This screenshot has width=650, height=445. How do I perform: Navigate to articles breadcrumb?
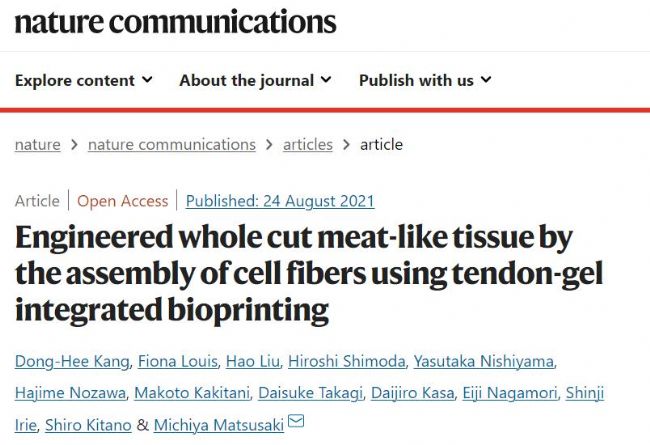click(x=307, y=144)
